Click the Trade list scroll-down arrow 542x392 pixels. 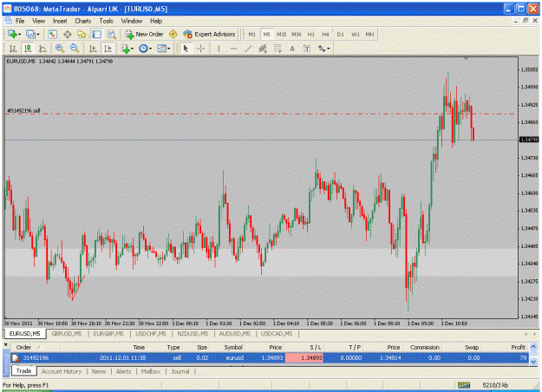pos(533,362)
